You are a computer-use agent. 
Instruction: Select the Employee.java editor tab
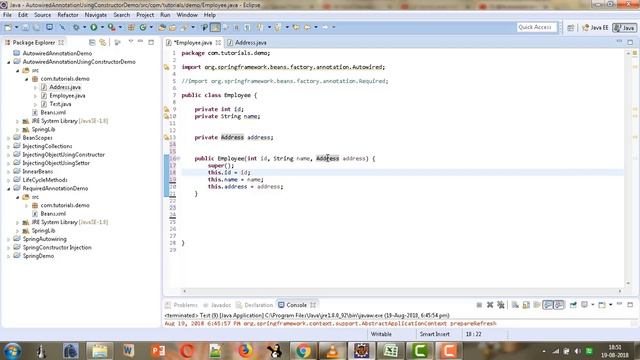193,42
